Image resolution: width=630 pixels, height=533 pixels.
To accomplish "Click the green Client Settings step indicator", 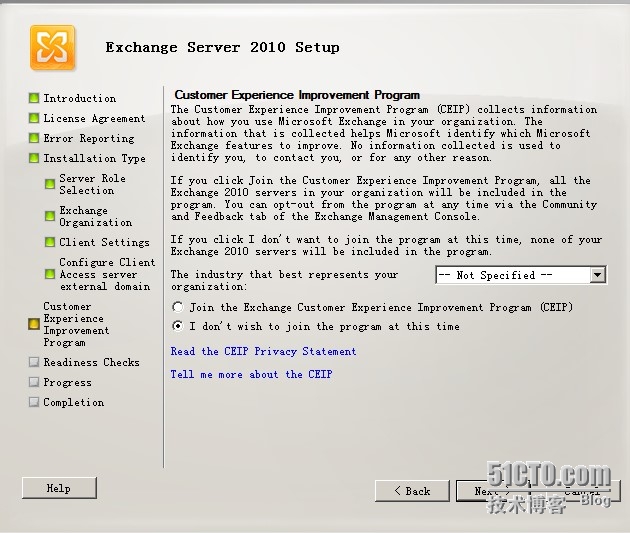I will click(x=50, y=242).
